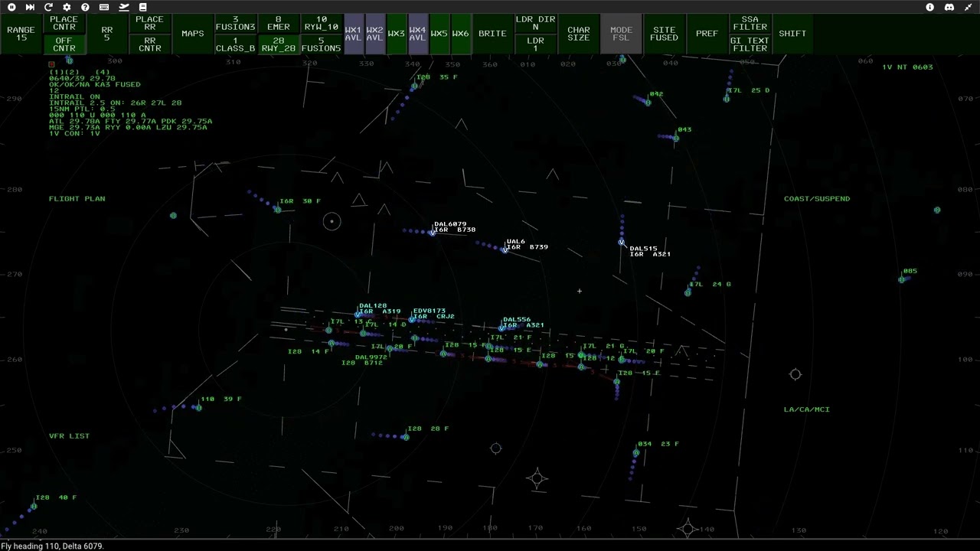
Task: Toggle WX3 weather level
Action: click(397, 34)
